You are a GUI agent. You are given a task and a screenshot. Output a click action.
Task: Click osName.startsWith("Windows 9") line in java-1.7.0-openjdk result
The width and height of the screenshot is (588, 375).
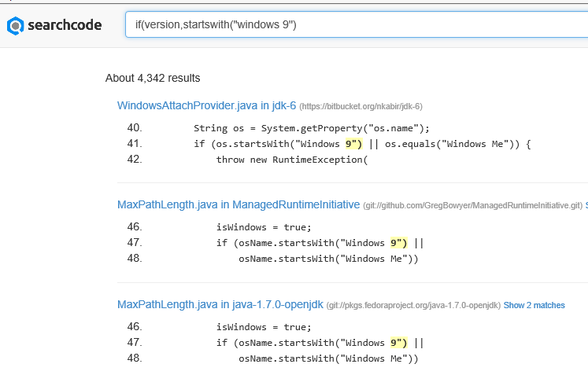point(320,343)
